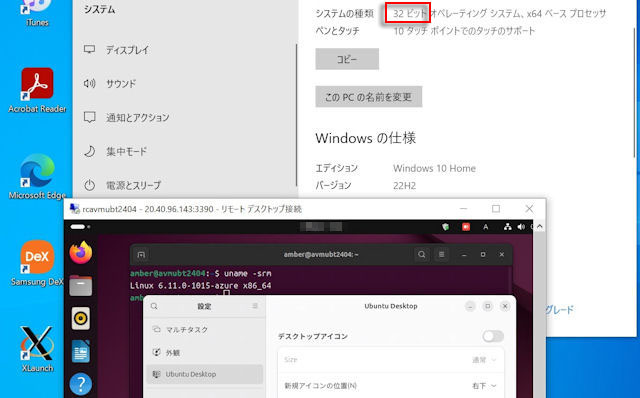Click the red recording indicator icon
The height and width of the screenshot is (398, 640).
click(x=466, y=227)
